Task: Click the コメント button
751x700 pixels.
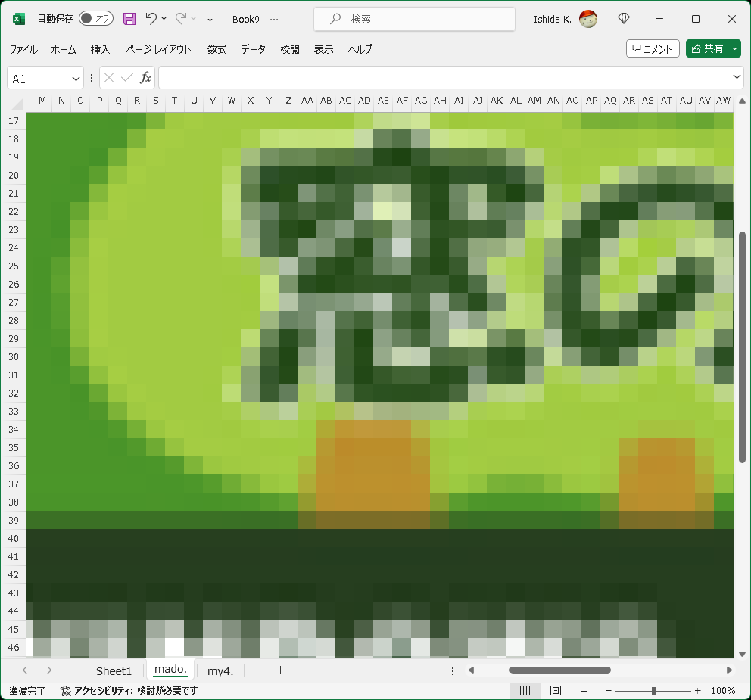Action: (x=653, y=48)
